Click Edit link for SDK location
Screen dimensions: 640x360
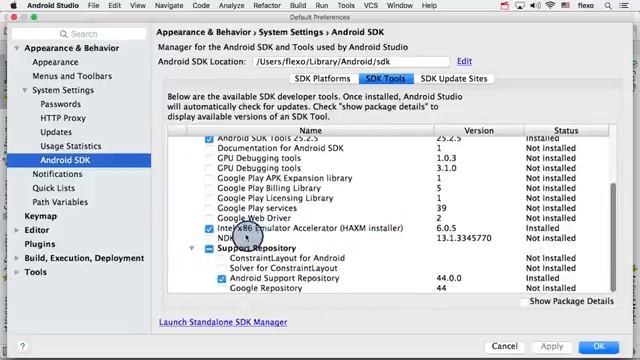pos(464,61)
